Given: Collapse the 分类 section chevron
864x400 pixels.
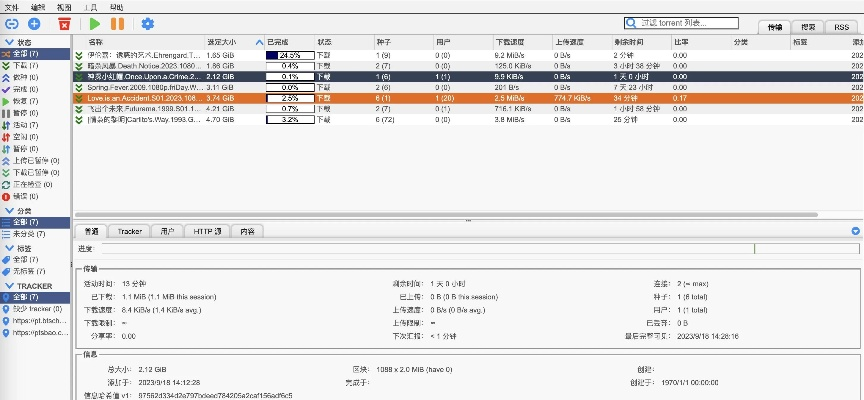Looking at the screenshot, I should pos(8,211).
